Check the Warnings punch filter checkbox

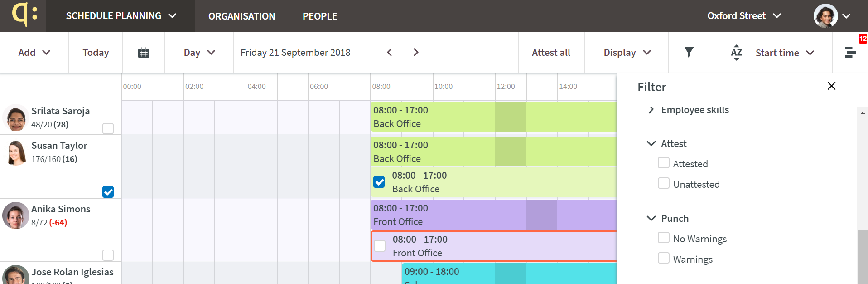click(664, 258)
